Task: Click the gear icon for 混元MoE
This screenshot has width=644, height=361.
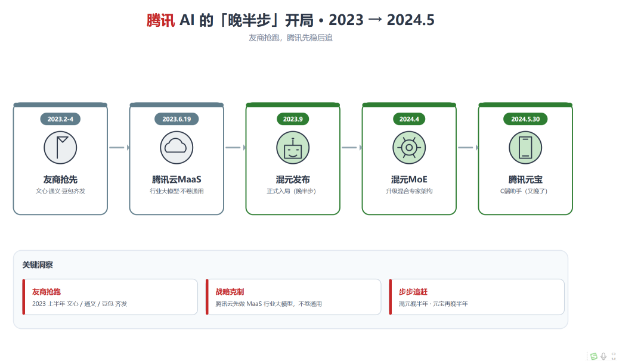Action: click(409, 148)
